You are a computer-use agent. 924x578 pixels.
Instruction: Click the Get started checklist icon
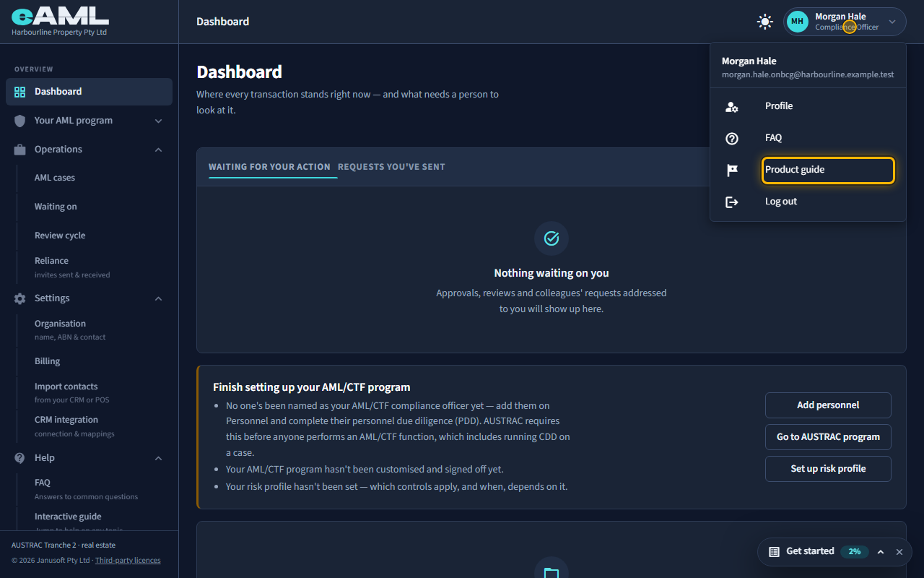(x=774, y=551)
